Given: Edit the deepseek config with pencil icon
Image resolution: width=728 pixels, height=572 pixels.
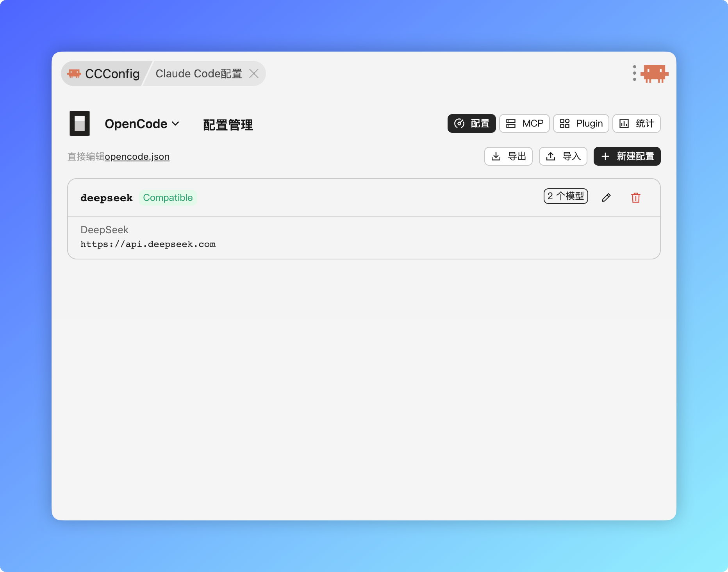Looking at the screenshot, I should (x=606, y=198).
